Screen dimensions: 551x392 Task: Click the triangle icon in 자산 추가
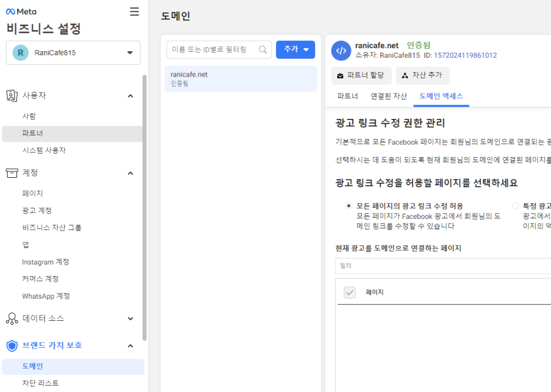coord(405,75)
